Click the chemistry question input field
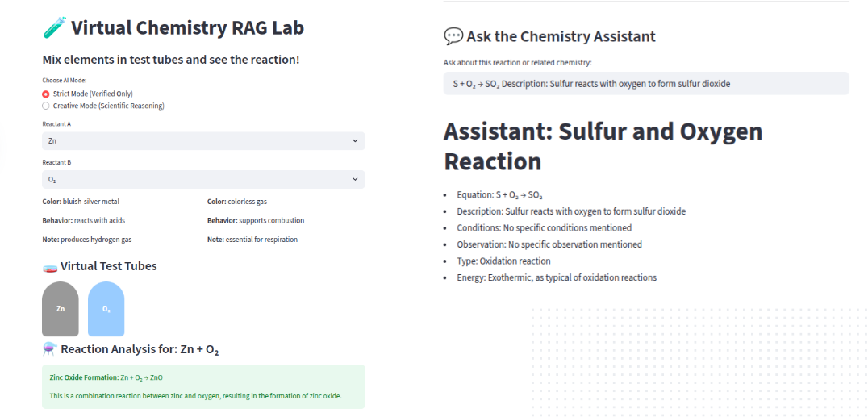This screenshot has height=417, width=868. (646, 83)
